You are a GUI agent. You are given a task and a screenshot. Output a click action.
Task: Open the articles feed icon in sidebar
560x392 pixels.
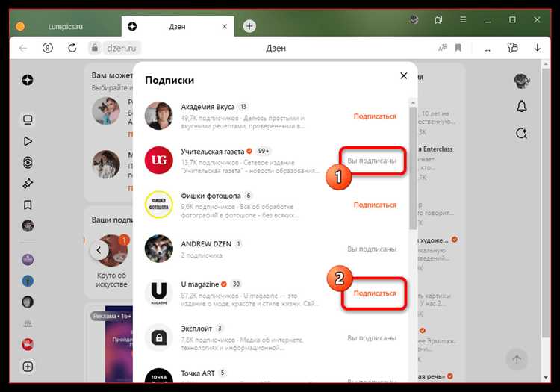28,120
